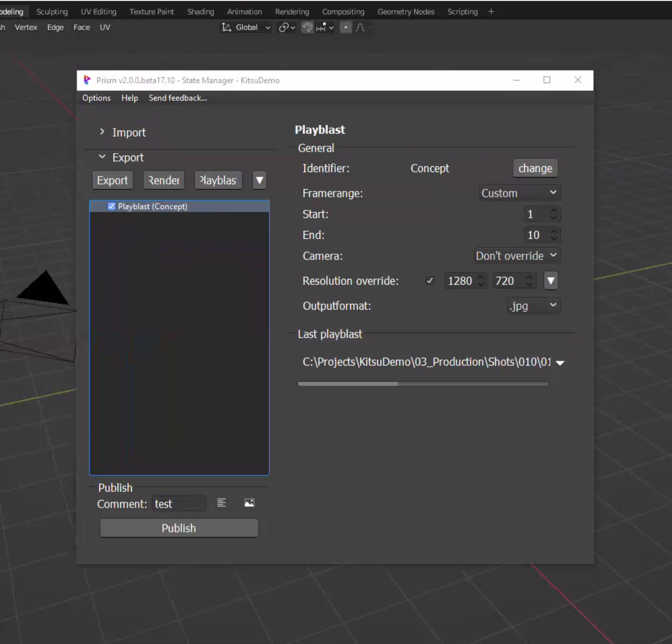Screen dimensions: 672x644
Task: Switch to the Rendering workspace tab
Action: 292,11
